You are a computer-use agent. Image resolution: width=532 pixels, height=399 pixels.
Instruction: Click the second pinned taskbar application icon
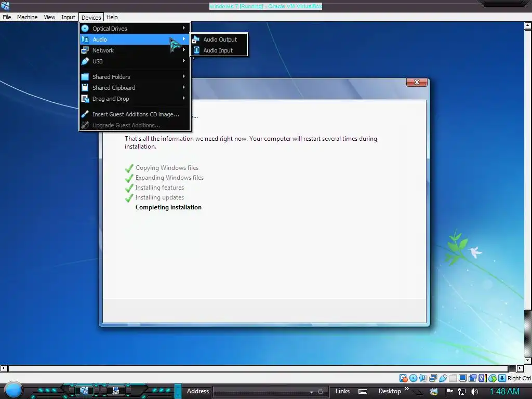[x=116, y=391]
